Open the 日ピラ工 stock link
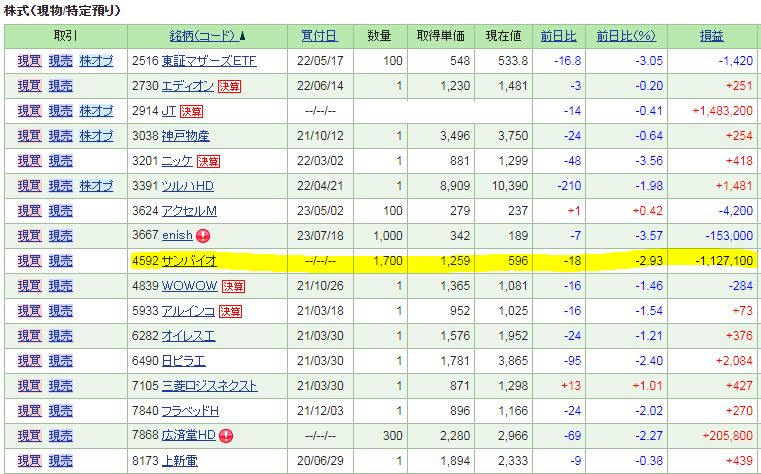 pos(183,361)
